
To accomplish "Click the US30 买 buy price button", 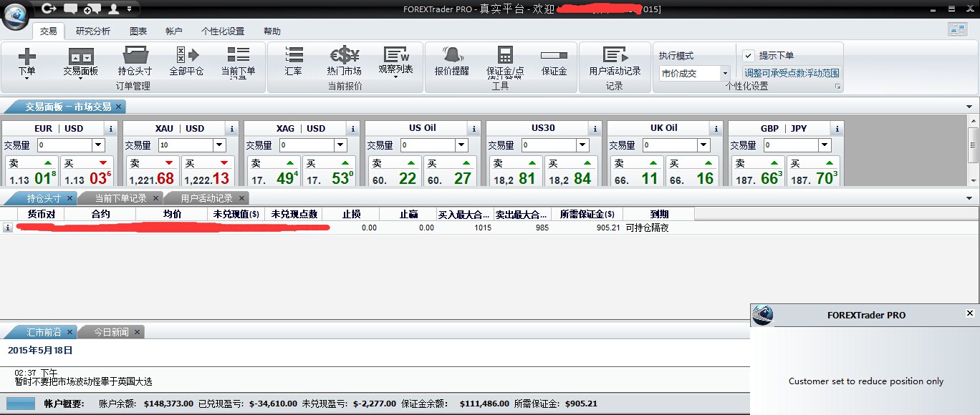I will (572, 171).
